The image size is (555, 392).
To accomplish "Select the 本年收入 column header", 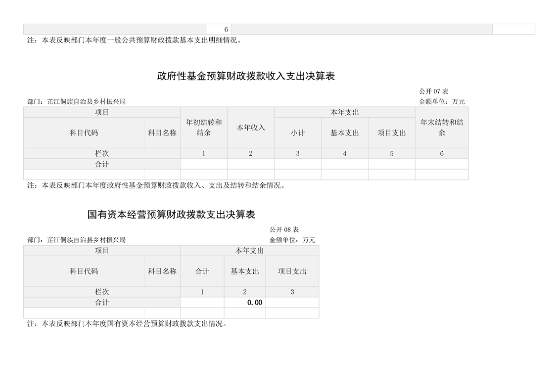I will coord(251,128).
